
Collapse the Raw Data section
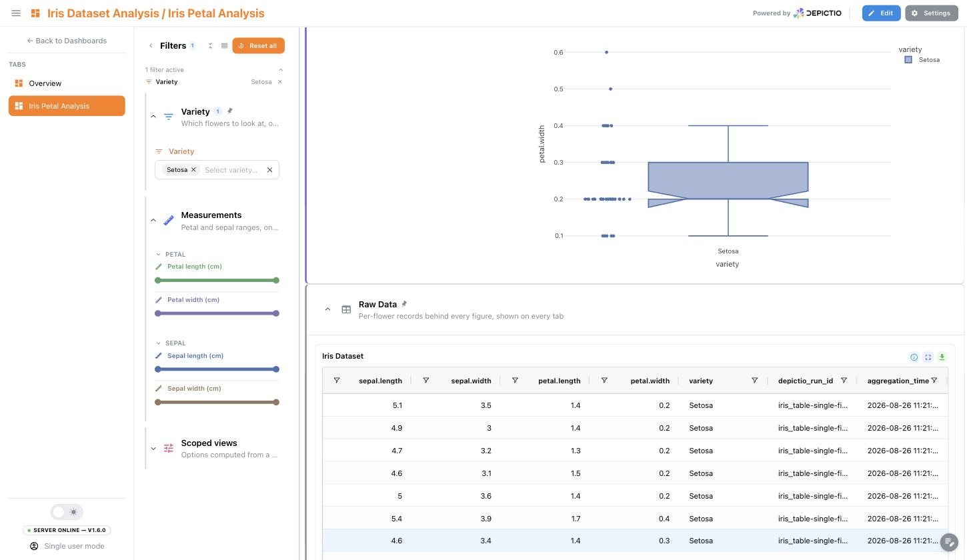point(327,309)
